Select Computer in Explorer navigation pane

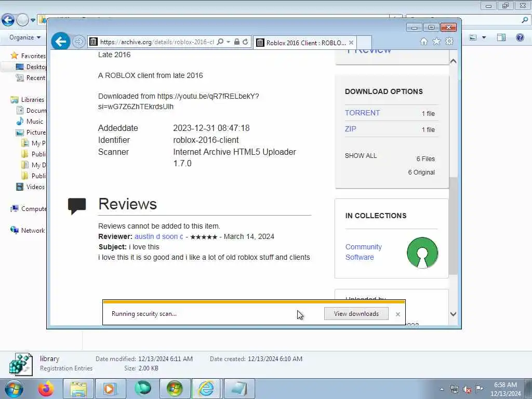click(x=29, y=209)
